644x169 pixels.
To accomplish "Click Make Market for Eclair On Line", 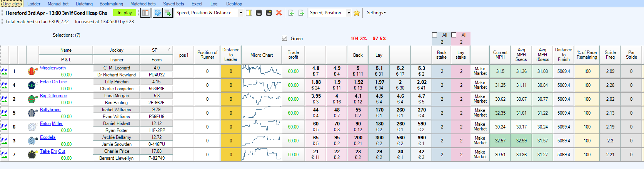I will 480,85.
